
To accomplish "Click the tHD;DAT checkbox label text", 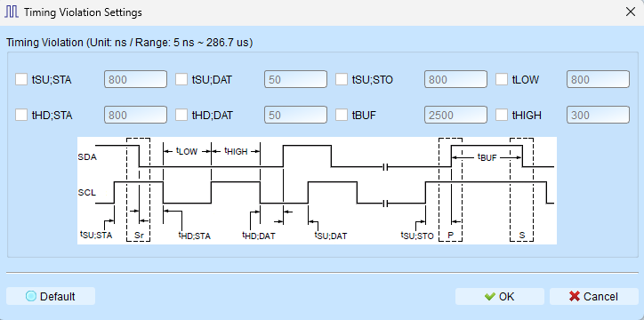I will pyautogui.click(x=213, y=116).
